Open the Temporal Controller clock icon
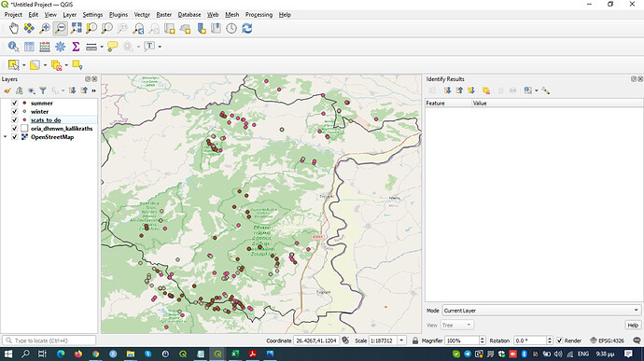644x361 pixels. tap(231, 28)
